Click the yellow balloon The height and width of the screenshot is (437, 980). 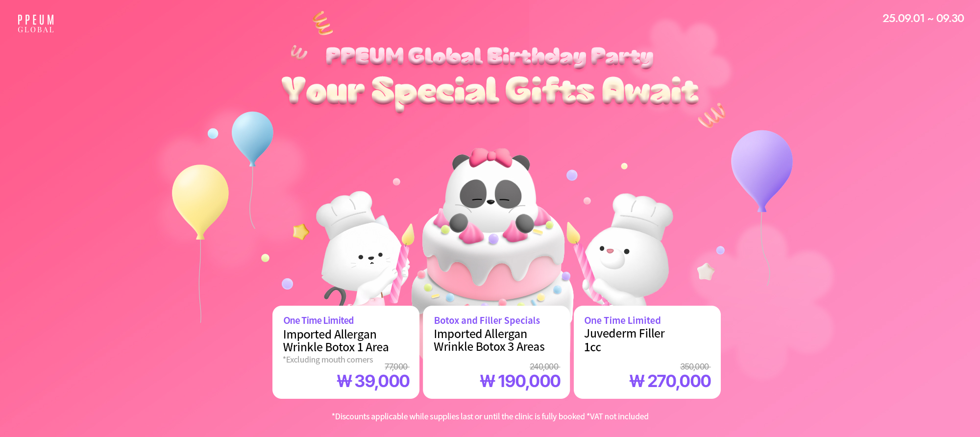200,202
